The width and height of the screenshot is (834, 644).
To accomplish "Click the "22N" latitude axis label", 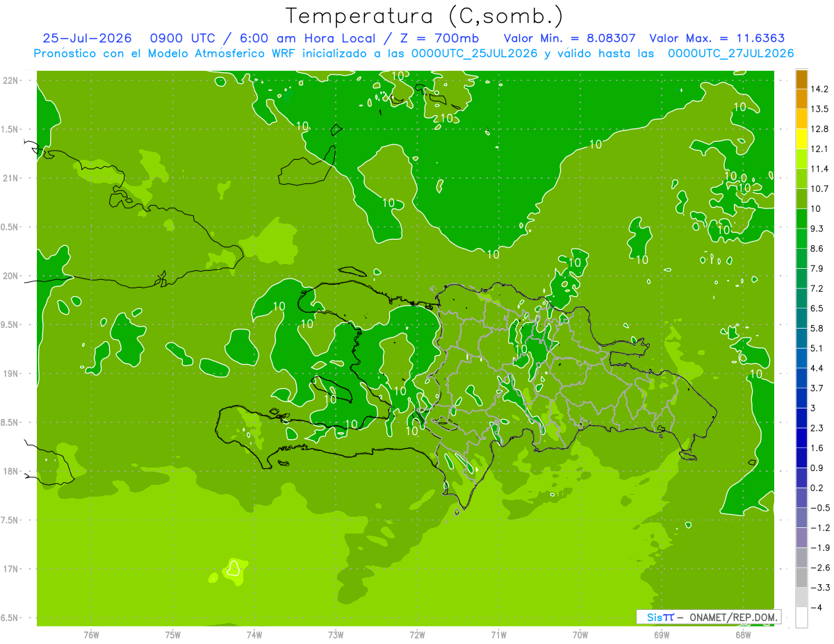I will click(10, 81).
